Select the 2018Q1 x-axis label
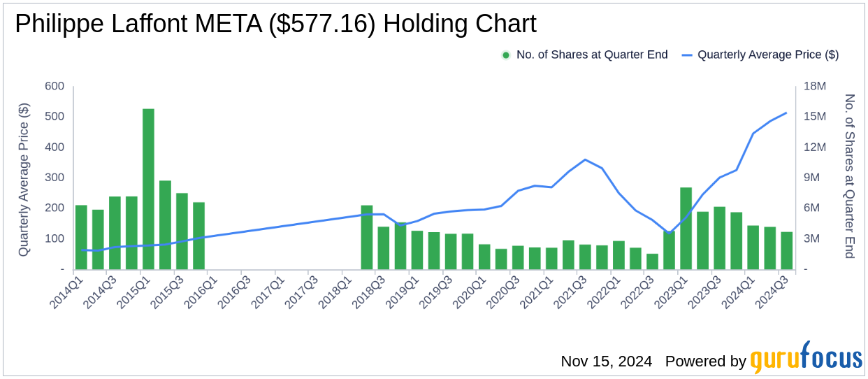Screen dimensions: 868x379 334,292
